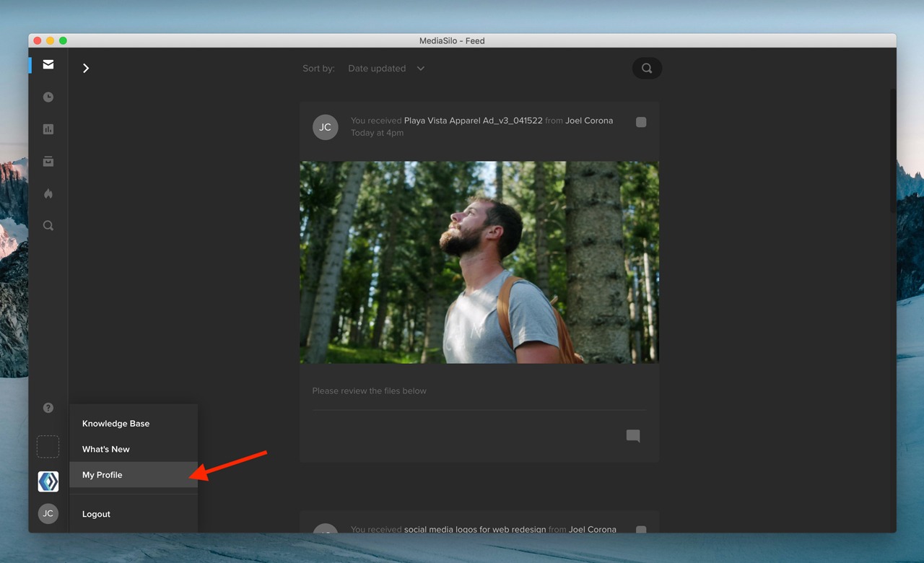Click the 'Please review the files below' text

[x=369, y=391]
